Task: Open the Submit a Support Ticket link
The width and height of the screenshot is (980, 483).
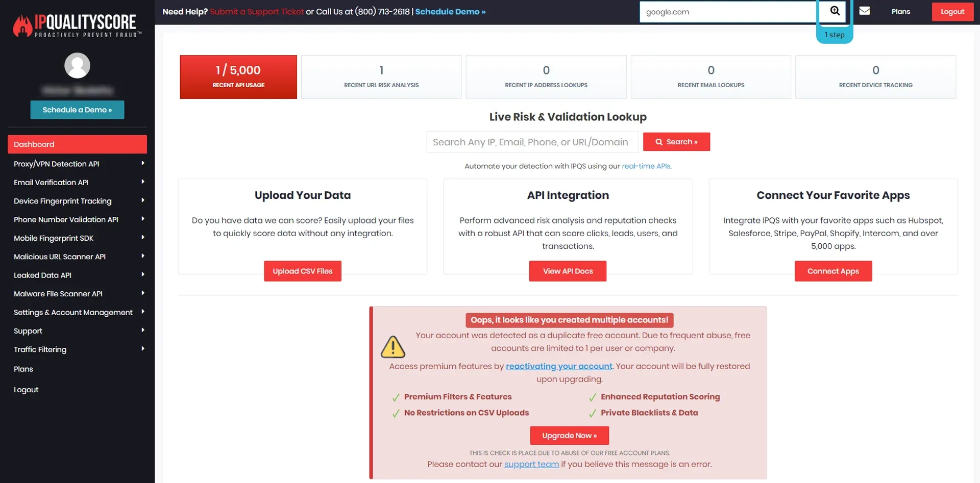Action: [256, 12]
